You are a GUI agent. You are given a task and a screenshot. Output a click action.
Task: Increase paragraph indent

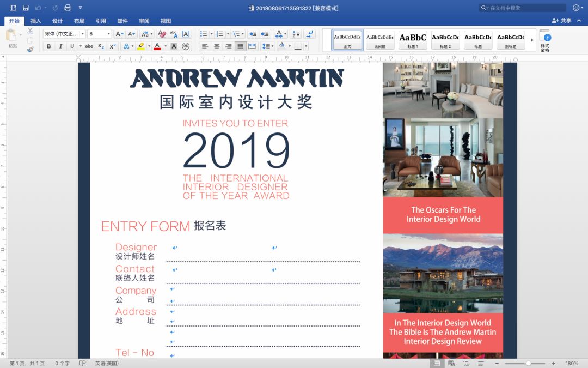(265, 34)
